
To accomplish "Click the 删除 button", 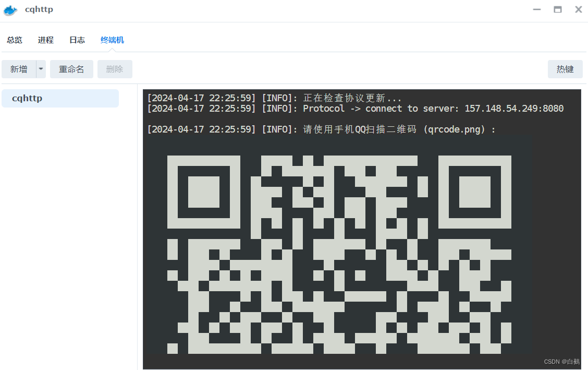I will 115,69.
